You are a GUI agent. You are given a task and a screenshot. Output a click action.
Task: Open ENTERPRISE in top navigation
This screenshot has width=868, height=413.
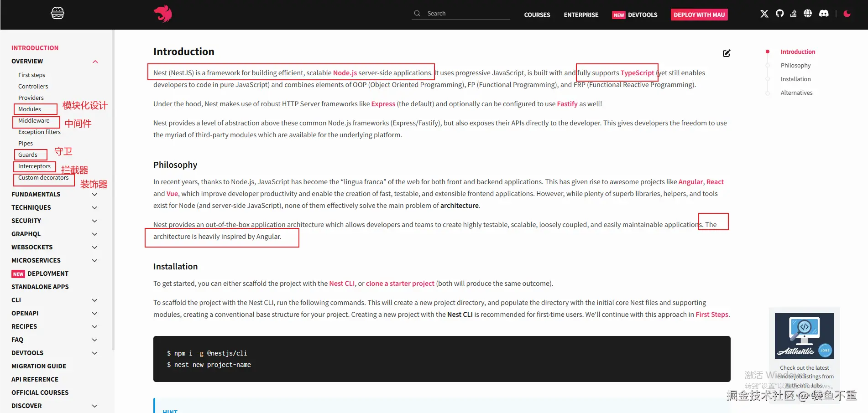tap(581, 15)
